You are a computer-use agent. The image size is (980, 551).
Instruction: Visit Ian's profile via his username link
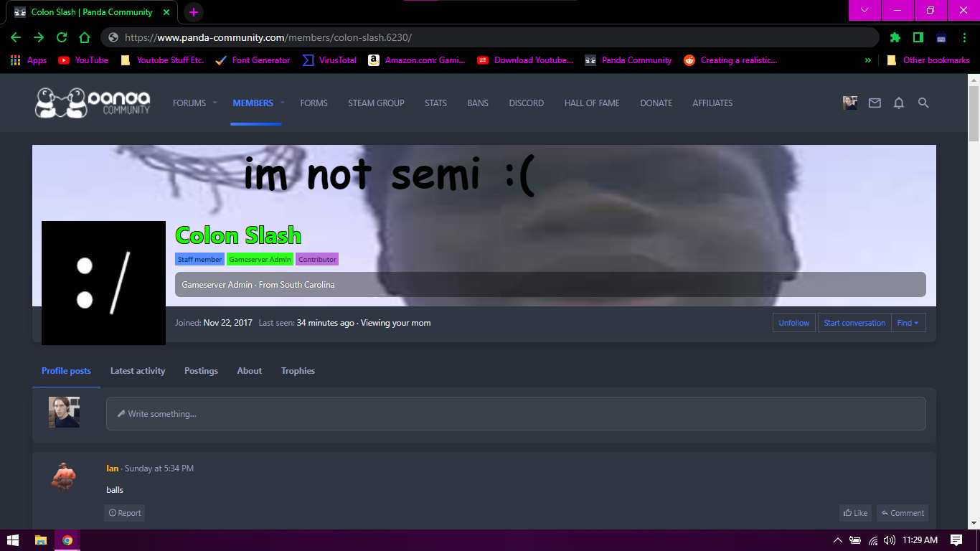pyautogui.click(x=112, y=468)
